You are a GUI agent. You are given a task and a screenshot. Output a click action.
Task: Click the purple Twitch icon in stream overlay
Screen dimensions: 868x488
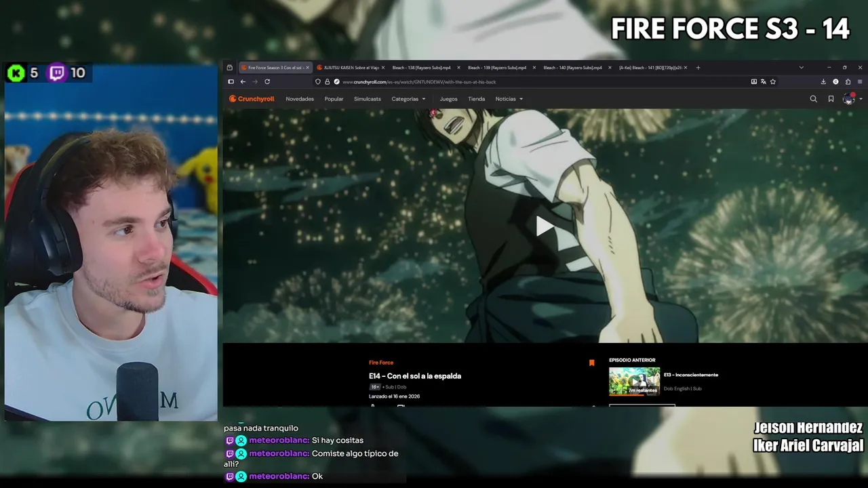pos(58,73)
